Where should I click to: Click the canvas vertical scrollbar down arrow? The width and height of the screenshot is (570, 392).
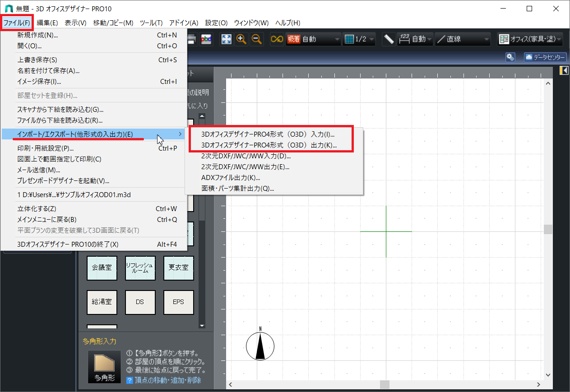(x=548, y=375)
